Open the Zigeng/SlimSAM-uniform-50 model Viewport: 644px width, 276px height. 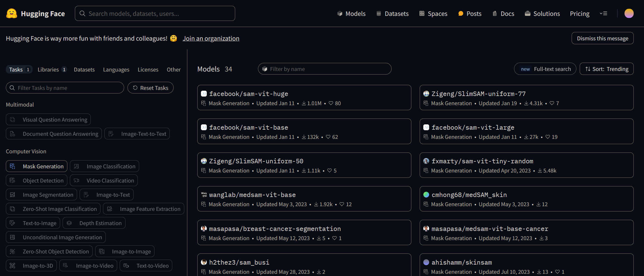(304, 165)
